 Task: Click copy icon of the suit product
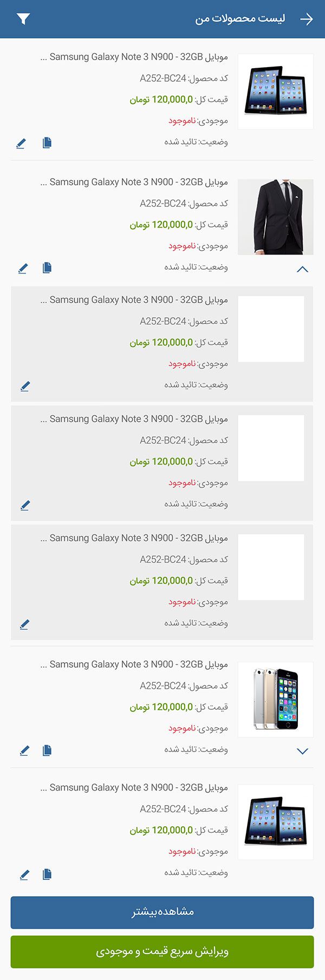47,267
